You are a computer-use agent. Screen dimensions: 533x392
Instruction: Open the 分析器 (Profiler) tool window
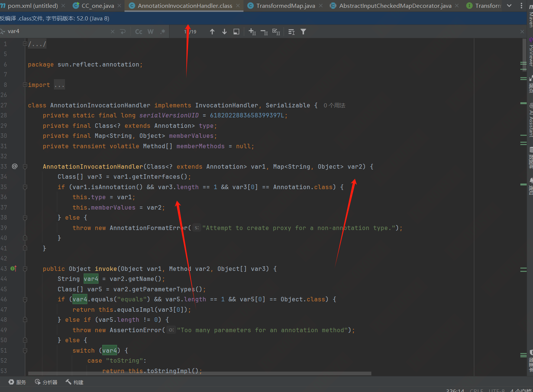click(x=46, y=382)
